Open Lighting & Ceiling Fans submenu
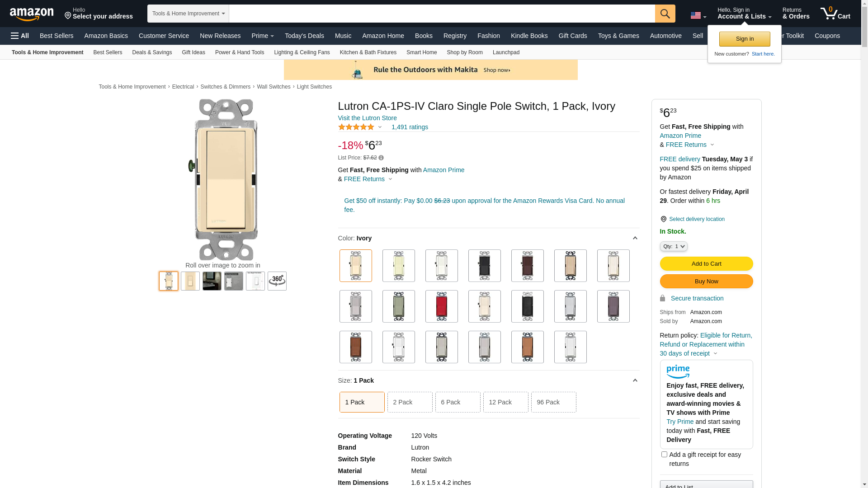The height and width of the screenshot is (488, 868). pyautogui.click(x=302, y=52)
